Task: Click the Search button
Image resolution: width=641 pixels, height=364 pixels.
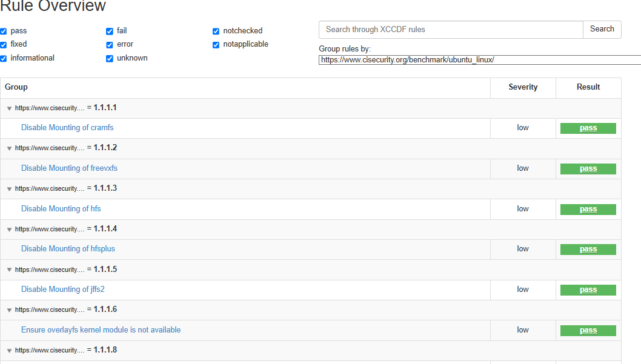Action: point(602,29)
